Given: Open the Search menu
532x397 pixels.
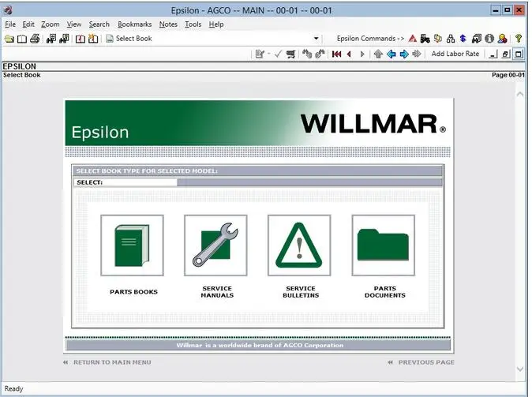Looking at the screenshot, I should (x=99, y=24).
